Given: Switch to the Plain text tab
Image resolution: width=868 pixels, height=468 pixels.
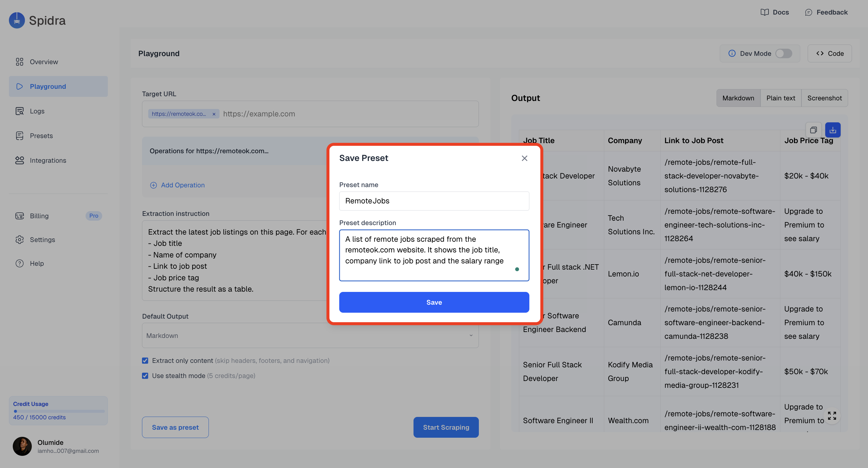Looking at the screenshot, I should (780, 98).
